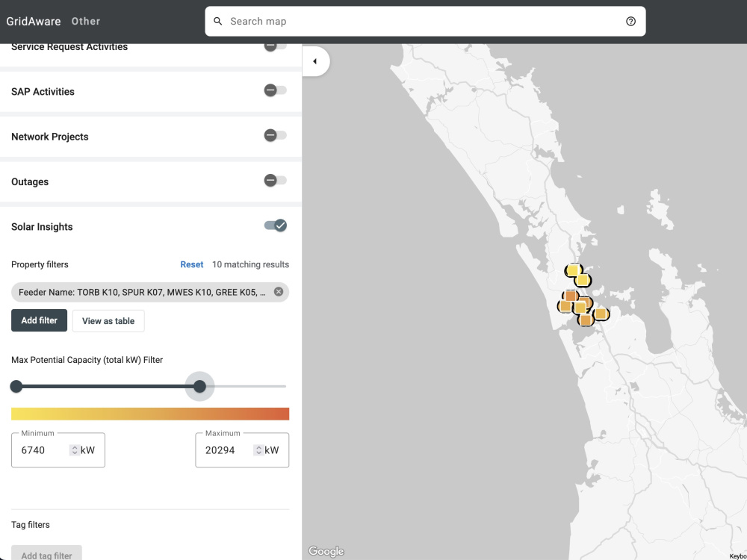Image resolution: width=747 pixels, height=560 pixels.
Task: Click the maximum capacity slider handle
Action: tap(199, 386)
